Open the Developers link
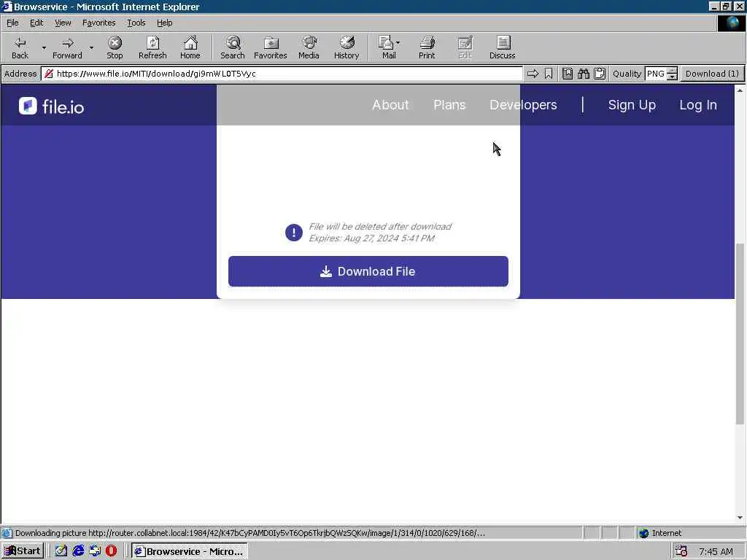 pos(523,105)
